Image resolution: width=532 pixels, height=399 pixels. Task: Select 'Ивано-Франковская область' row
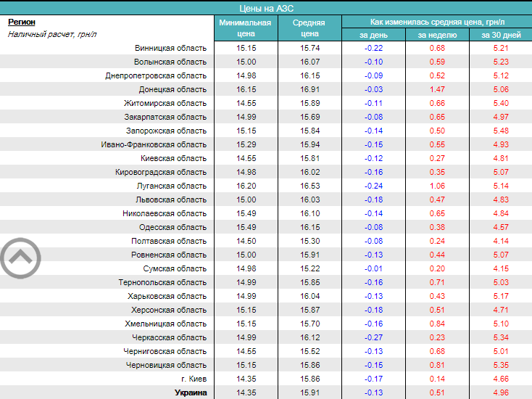154,144
